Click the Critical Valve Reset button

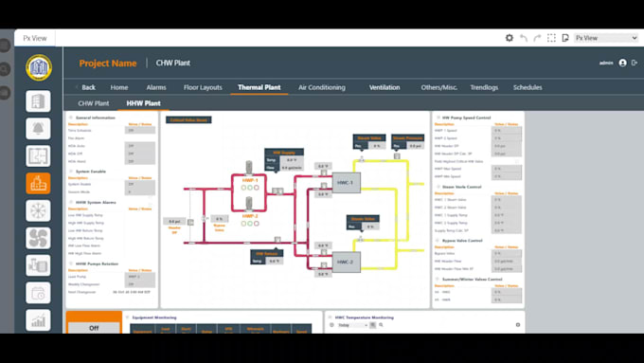tap(188, 120)
